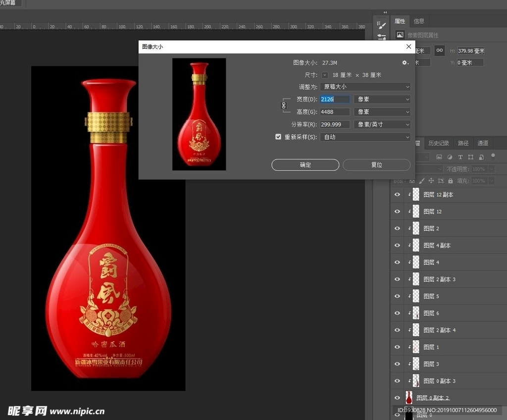Lock transparent pixels icon in Layers panel
Image resolution: width=507 pixels, height=420 pixels.
412,181
